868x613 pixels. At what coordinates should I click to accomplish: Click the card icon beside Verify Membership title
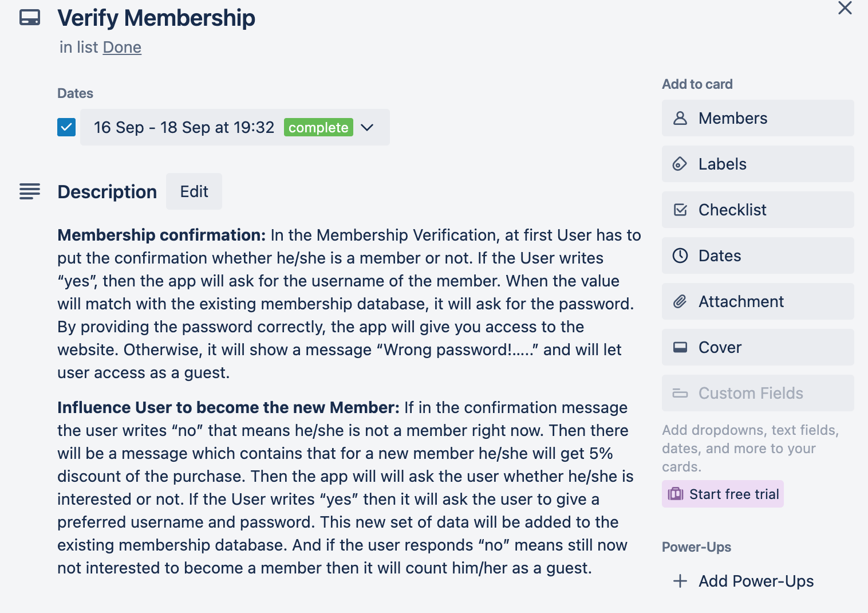coord(30,18)
